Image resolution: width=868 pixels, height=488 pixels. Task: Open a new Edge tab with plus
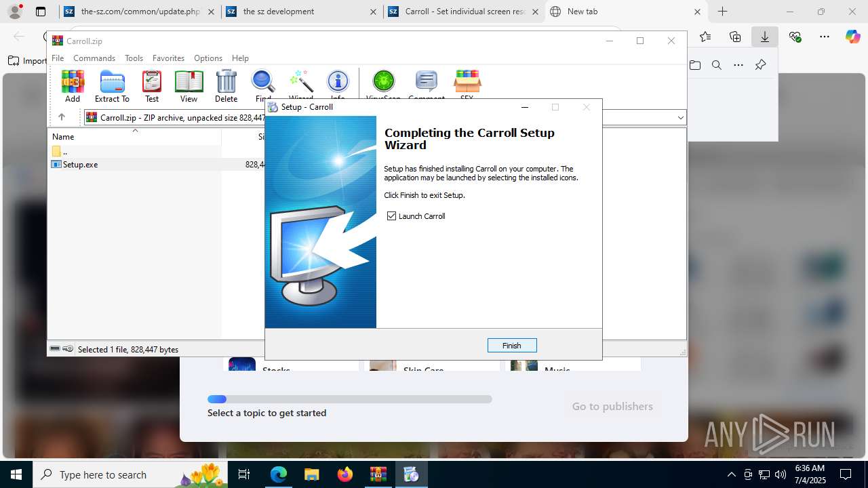click(723, 12)
